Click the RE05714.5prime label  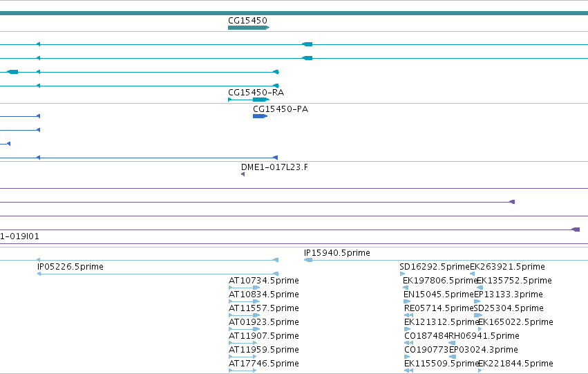[x=439, y=308]
